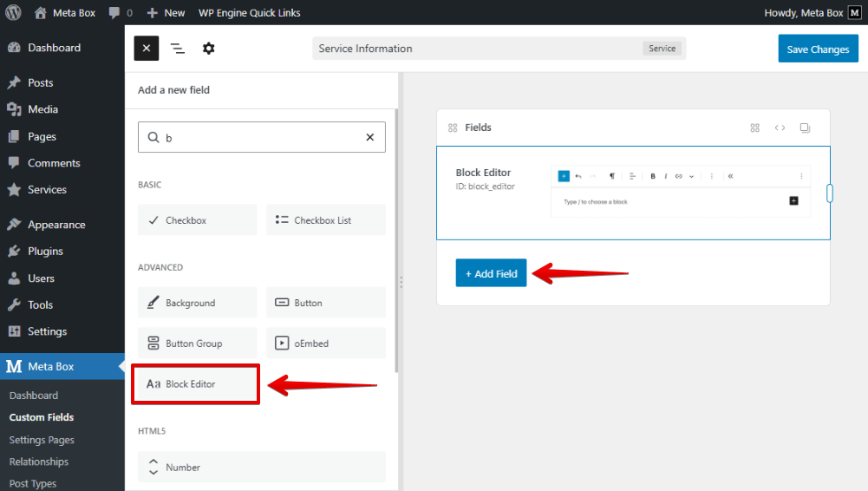
Task: Open editor options menu at toolbar right
Action: [801, 176]
